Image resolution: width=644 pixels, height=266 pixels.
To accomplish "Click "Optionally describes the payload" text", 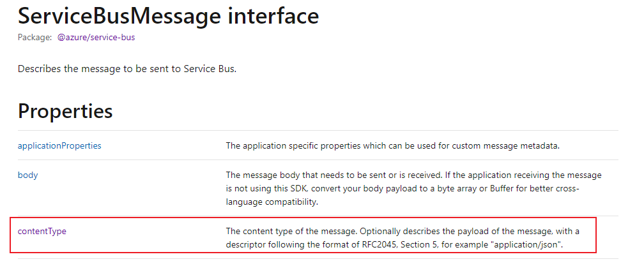I will [416, 231].
